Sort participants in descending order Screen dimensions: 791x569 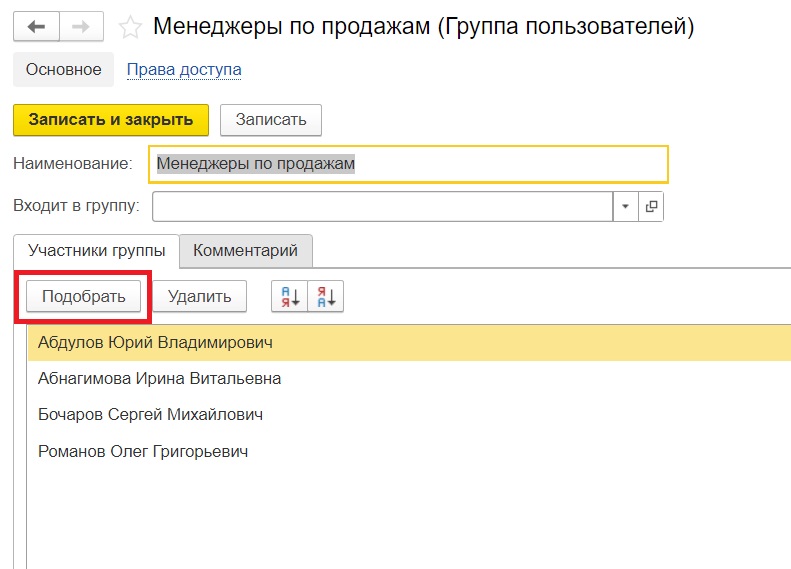325,296
